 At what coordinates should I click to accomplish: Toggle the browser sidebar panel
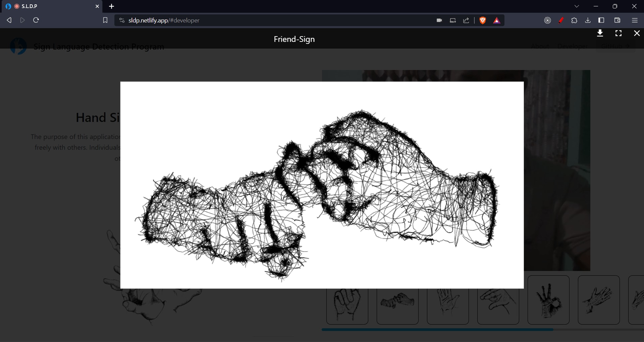click(x=601, y=20)
